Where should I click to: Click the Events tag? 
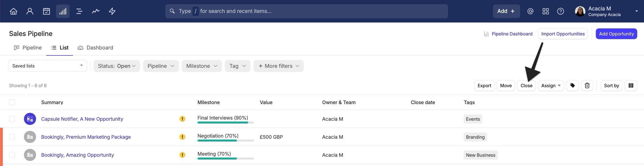(x=473, y=119)
